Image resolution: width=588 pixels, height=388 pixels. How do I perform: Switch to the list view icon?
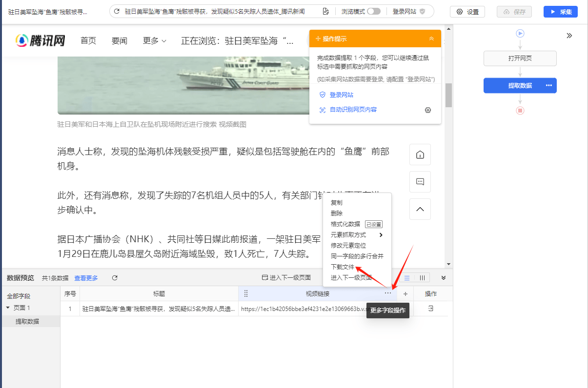point(407,278)
